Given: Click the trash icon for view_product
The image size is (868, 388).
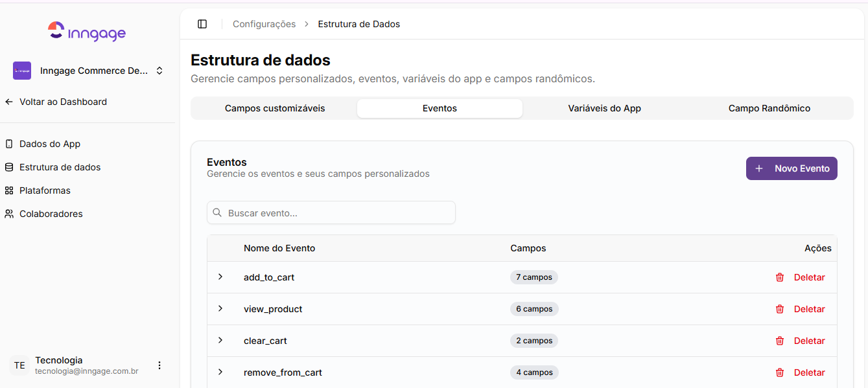Looking at the screenshot, I should [x=780, y=309].
